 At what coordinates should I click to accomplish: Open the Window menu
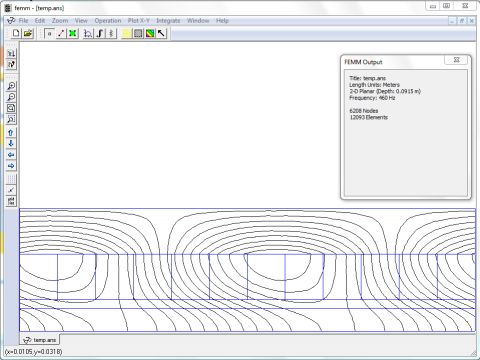(x=198, y=21)
